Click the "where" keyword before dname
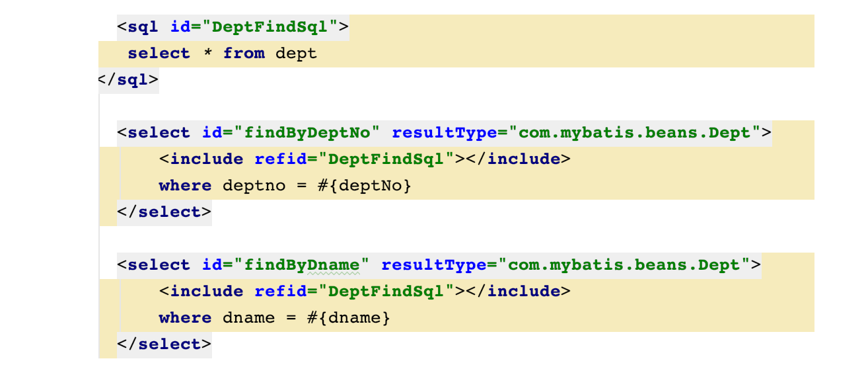The height and width of the screenshot is (365, 868). 186,318
